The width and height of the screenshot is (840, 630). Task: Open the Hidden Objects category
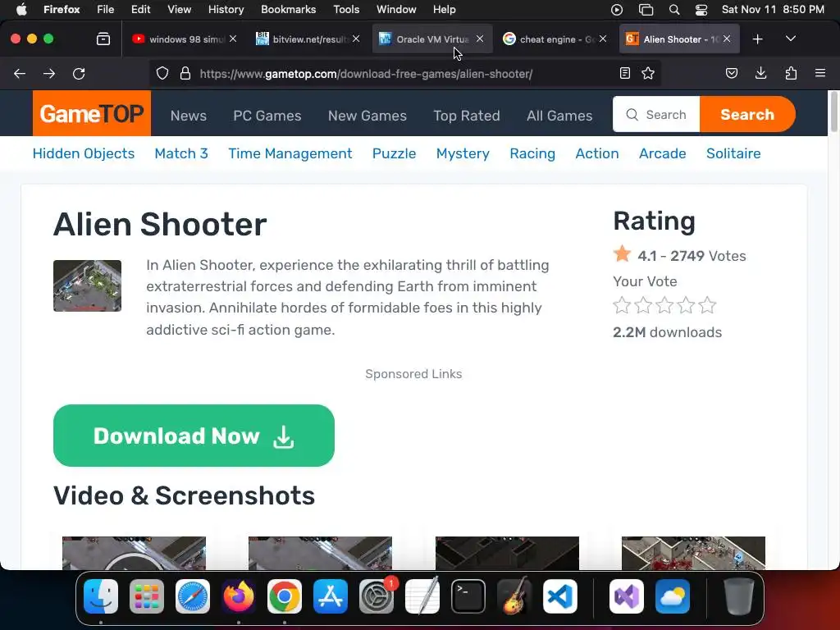tap(84, 153)
